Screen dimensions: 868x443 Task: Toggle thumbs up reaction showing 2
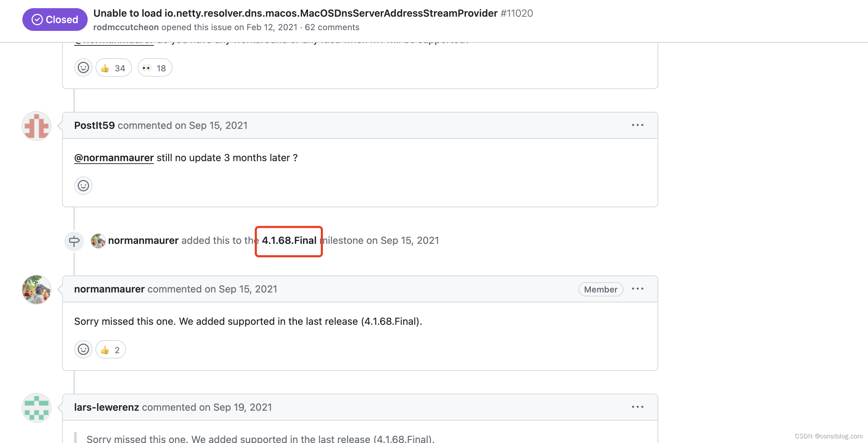pyautogui.click(x=111, y=350)
